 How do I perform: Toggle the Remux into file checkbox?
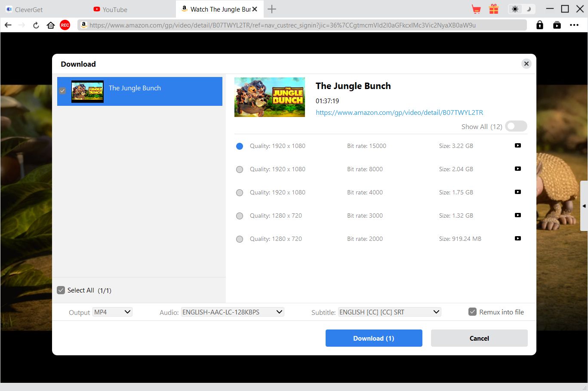click(472, 312)
